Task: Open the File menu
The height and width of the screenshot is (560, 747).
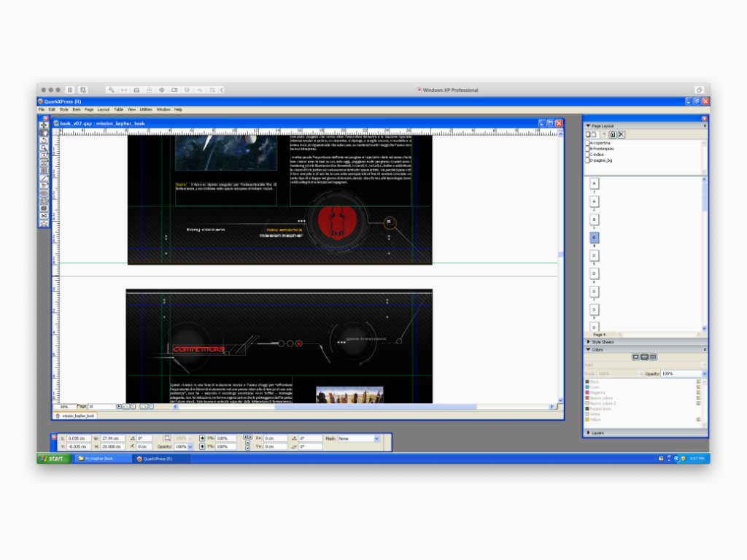Action: tap(42, 109)
